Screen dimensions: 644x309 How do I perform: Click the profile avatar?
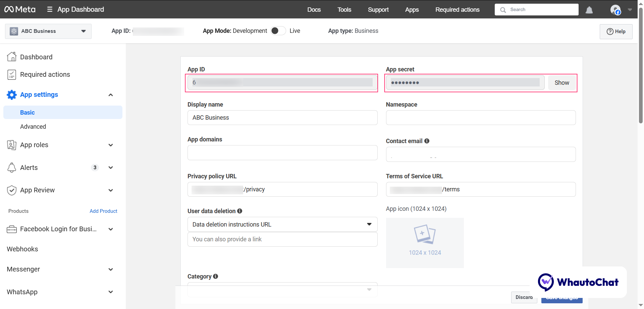pyautogui.click(x=616, y=10)
